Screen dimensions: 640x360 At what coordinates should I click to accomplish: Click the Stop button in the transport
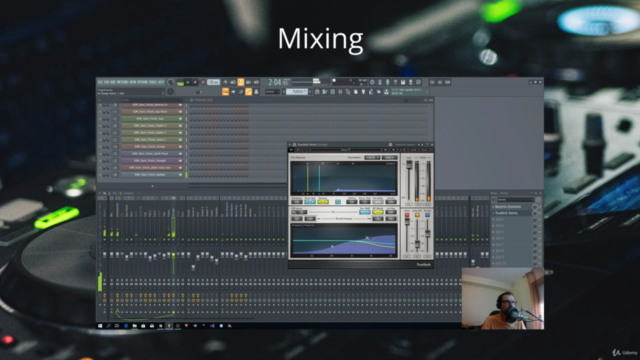tap(195, 82)
